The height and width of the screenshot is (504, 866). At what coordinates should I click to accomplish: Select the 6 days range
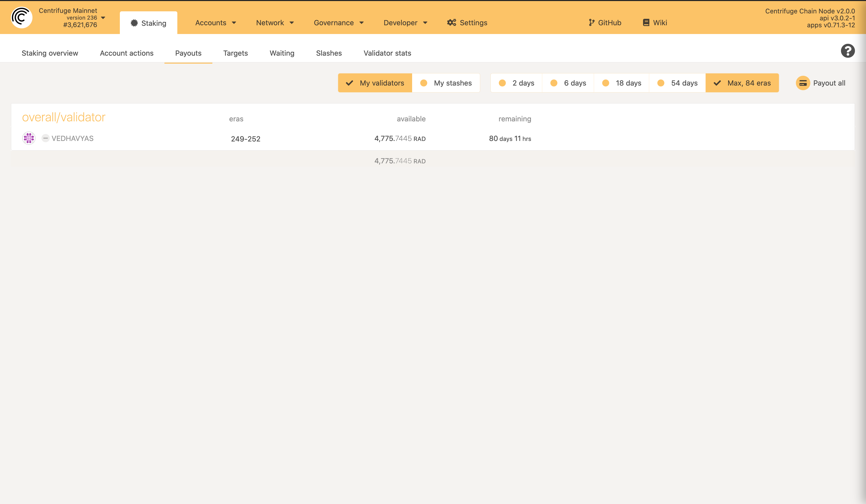point(568,83)
